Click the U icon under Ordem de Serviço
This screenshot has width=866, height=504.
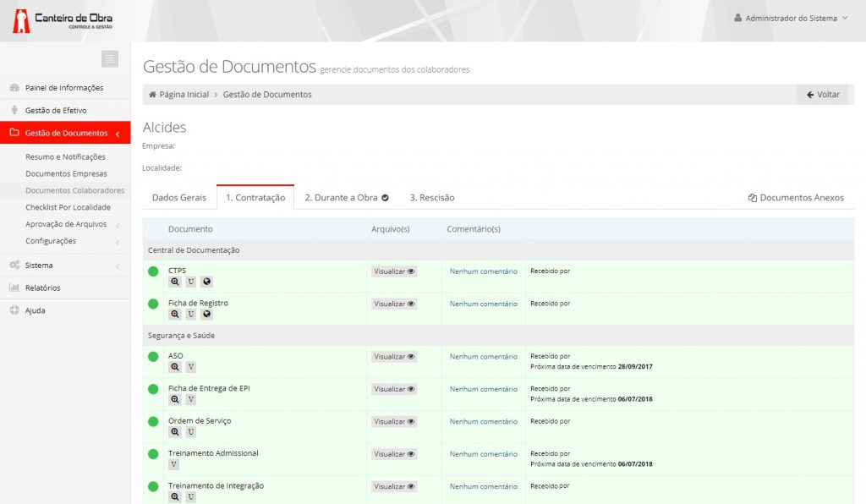click(x=191, y=432)
